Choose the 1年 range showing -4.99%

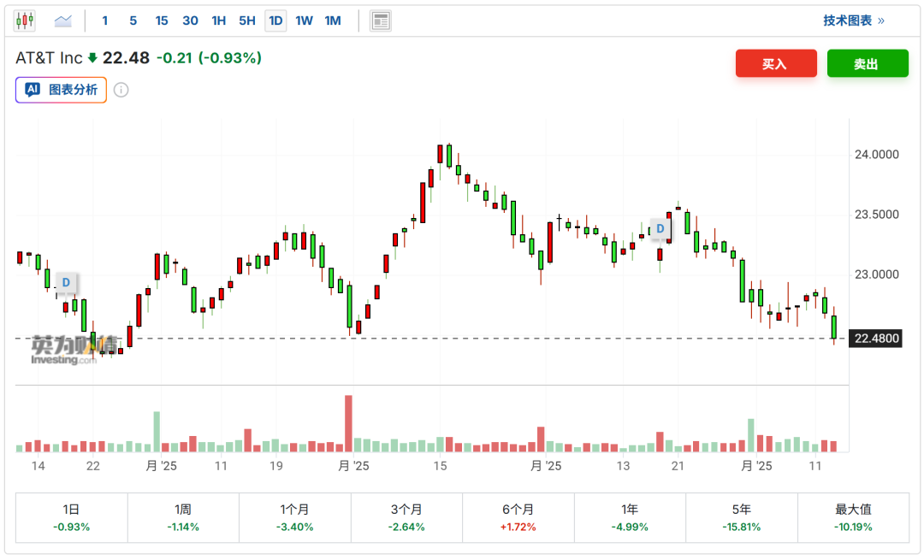click(630, 517)
